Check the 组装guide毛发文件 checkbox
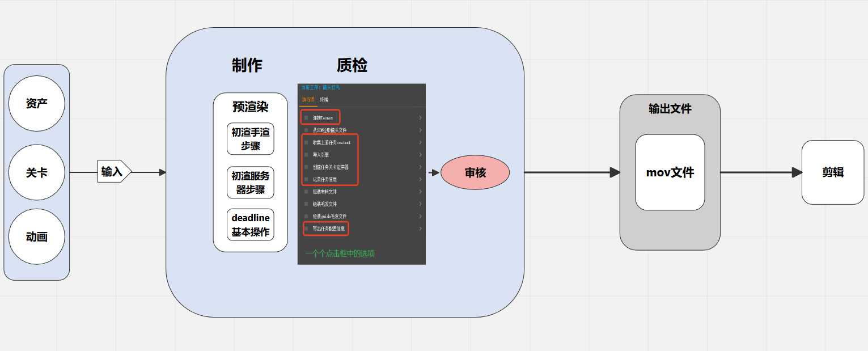868x351 pixels. click(306, 216)
